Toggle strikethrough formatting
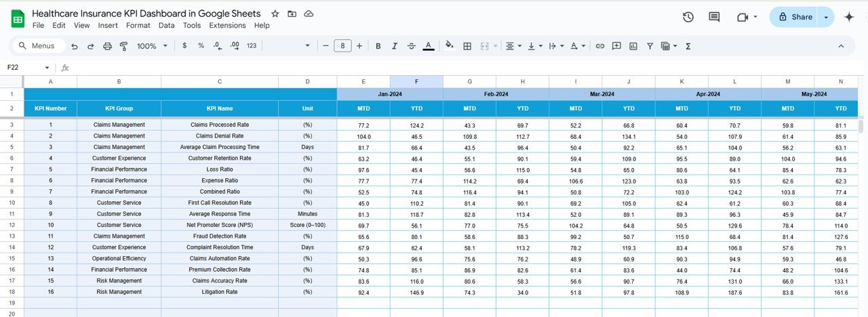 412,46
